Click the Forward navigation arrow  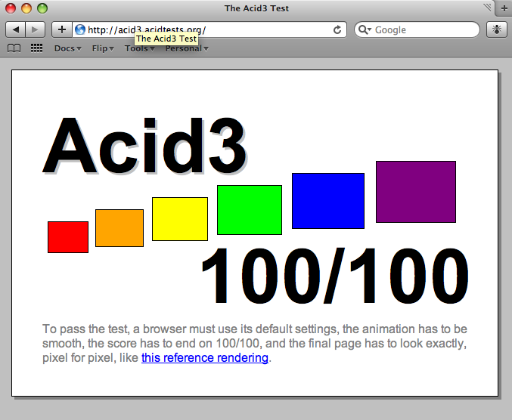pyautogui.click(x=36, y=29)
